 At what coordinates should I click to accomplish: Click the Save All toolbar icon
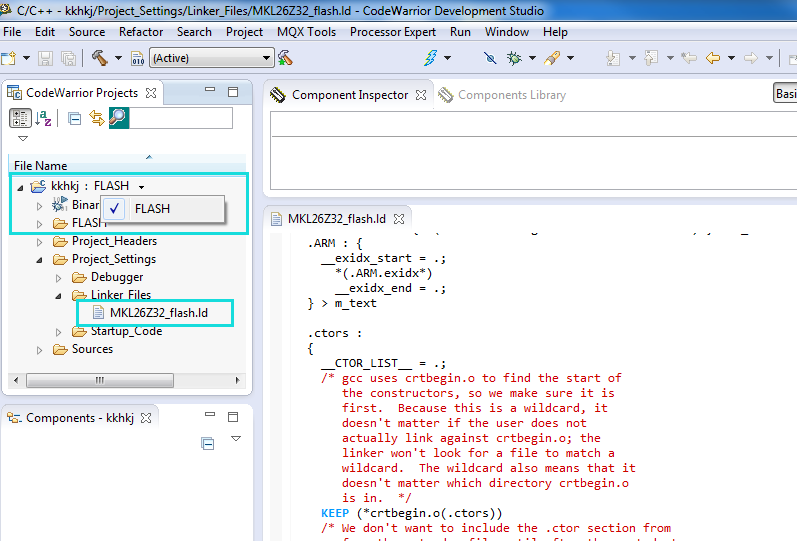[x=69, y=58]
